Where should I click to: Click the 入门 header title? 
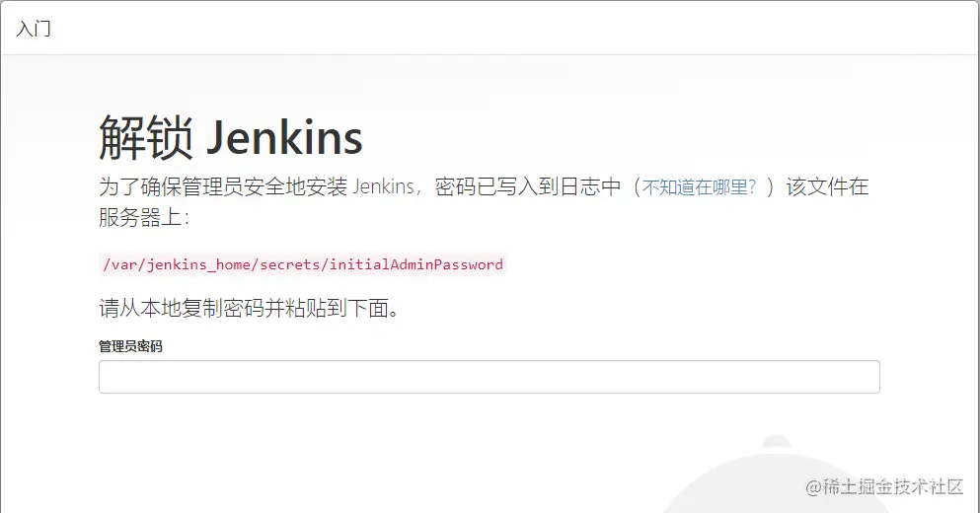pos(34,29)
